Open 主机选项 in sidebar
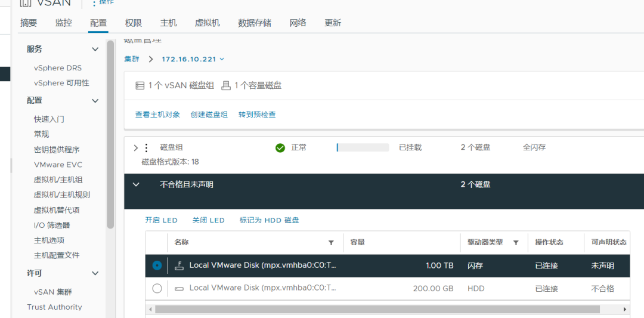 49,240
